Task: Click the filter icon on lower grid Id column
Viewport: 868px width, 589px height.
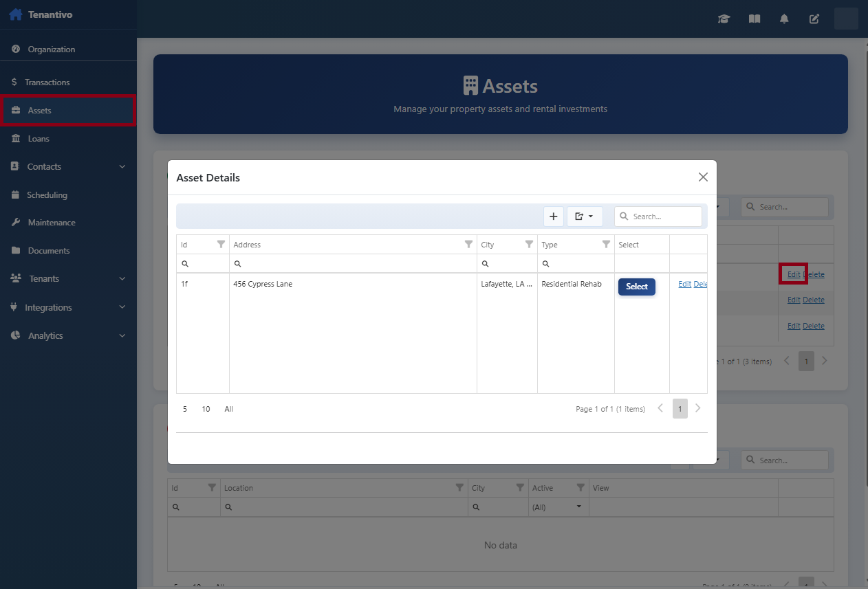Action: (x=212, y=487)
